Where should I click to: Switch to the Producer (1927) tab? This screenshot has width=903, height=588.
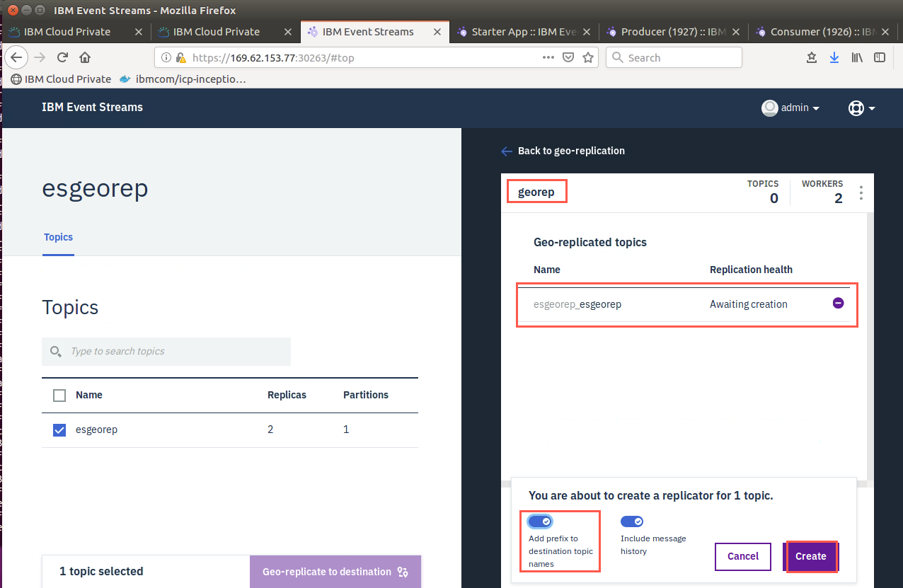(x=673, y=32)
